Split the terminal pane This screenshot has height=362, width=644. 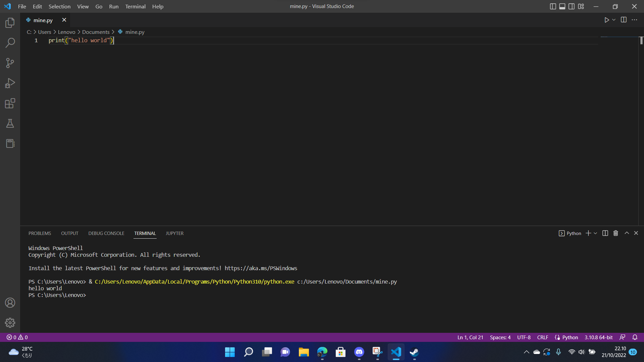[605, 233]
